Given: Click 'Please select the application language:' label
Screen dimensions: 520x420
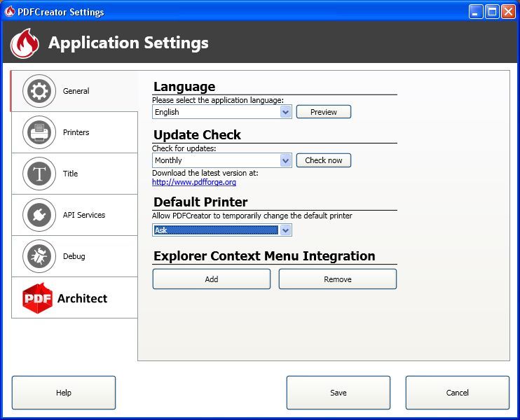Looking at the screenshot, I should click(218, 100).
